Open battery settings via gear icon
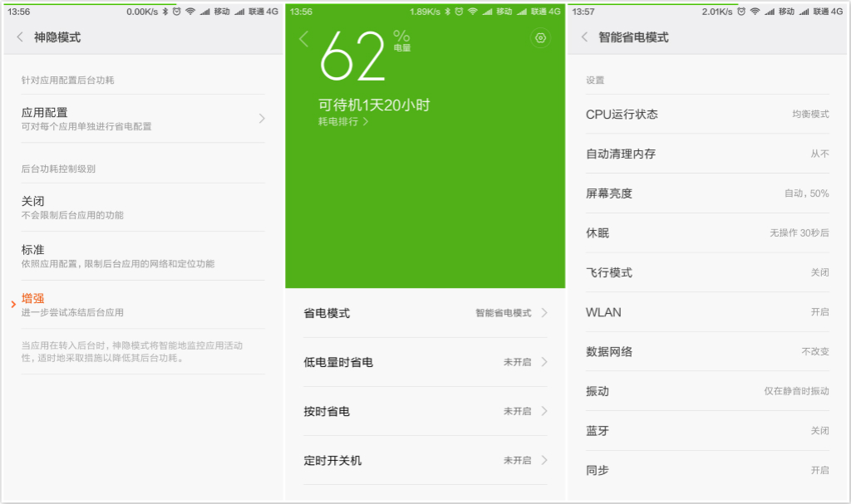 [x=541, y=38]
